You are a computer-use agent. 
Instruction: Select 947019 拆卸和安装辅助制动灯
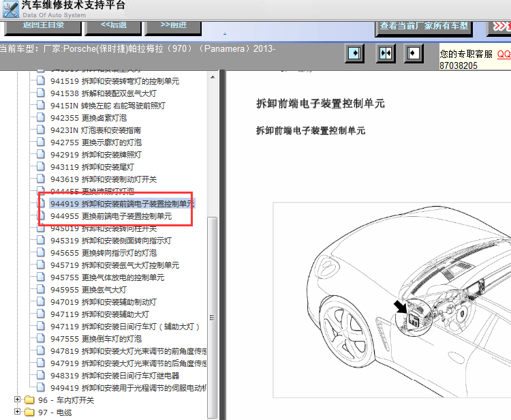pos(104,302)
